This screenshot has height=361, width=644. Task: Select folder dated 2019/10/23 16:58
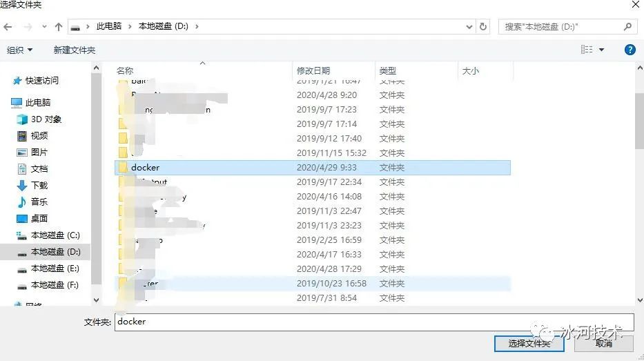(x=313, y=284)
